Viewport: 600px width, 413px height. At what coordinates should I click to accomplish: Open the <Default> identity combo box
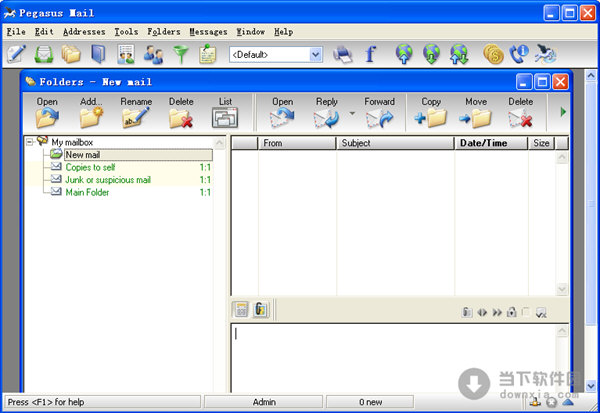click(276, 55)
